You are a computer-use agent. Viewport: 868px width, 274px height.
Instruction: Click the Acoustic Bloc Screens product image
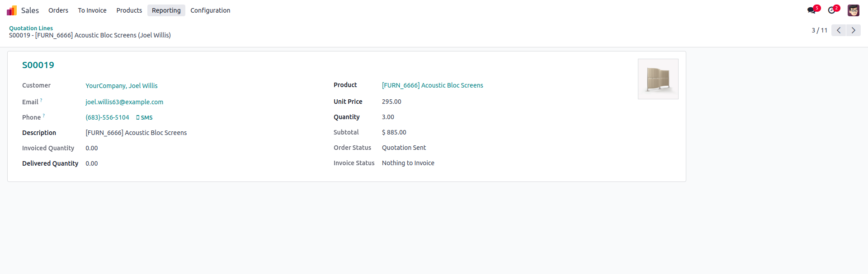click(658, 79)
